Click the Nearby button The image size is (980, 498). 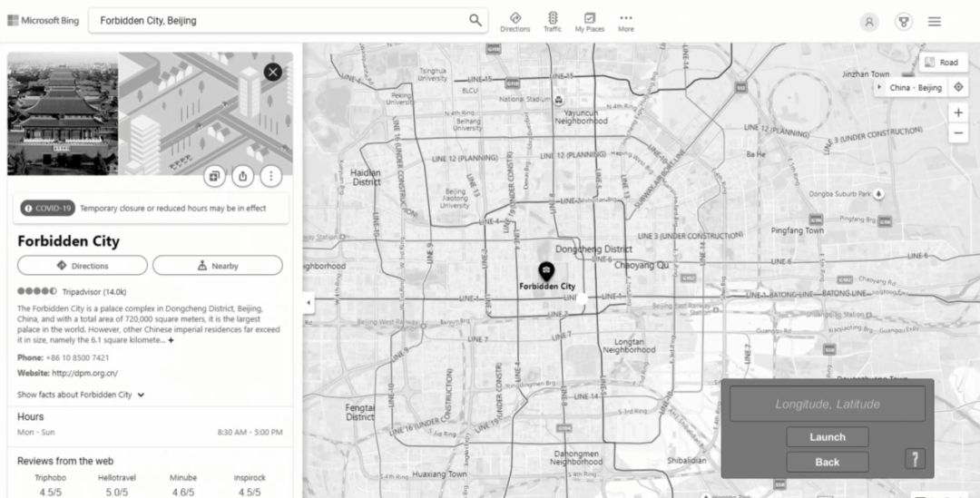click(x=218, y=266)
